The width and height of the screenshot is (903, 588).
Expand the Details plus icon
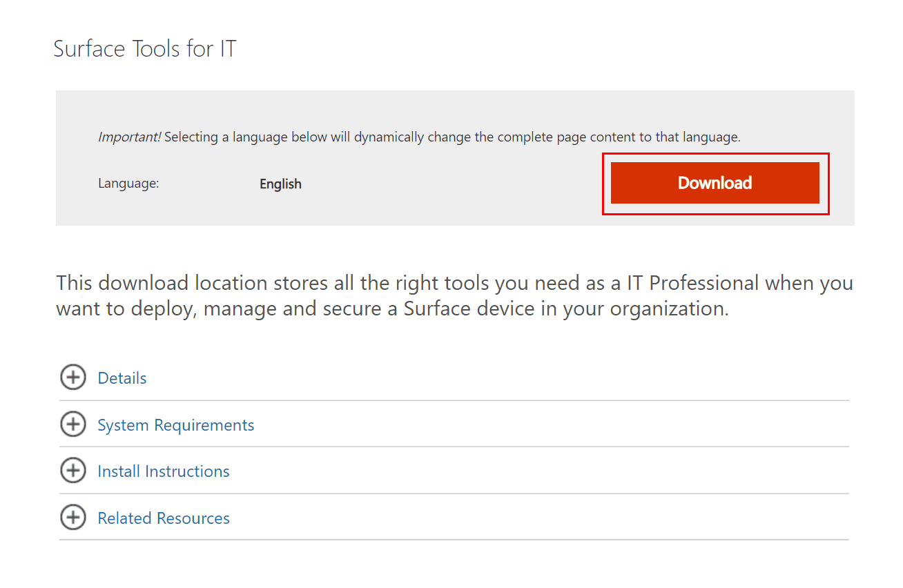pos(73,378)
